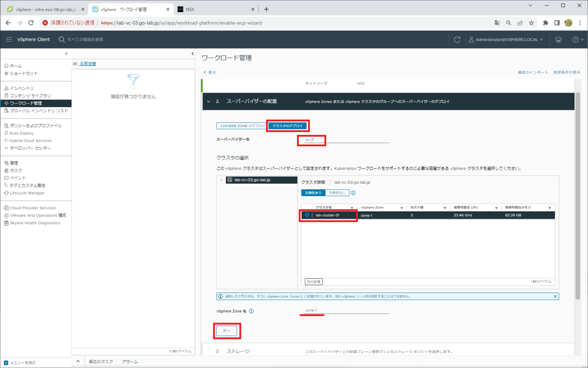
Task: Select the lab-cluster-31 radio button
Action: 307,215
